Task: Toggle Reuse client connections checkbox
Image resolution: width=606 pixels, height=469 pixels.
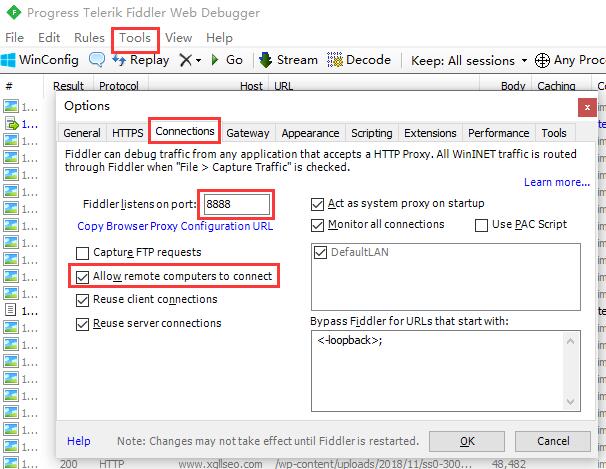Action: [82, 300]
